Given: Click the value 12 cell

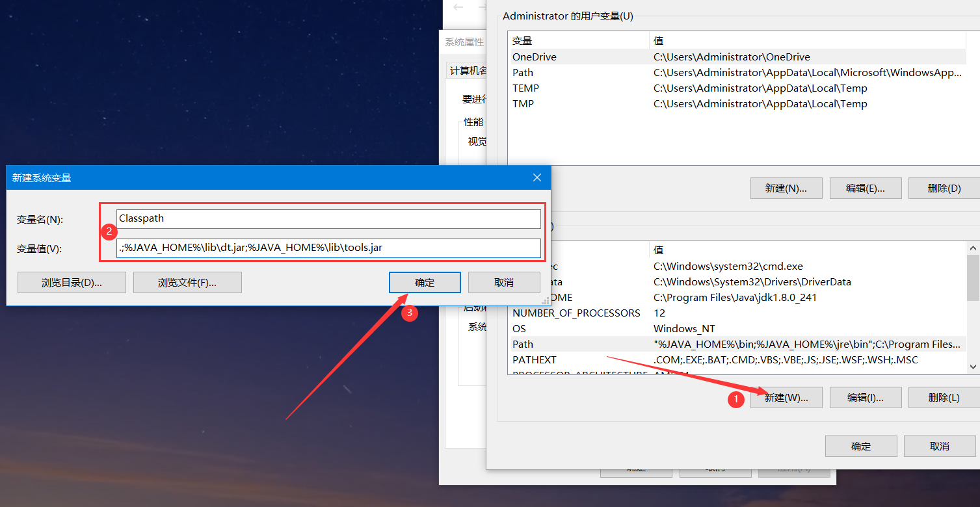Looking at the screenshot, I should [659, 313].
